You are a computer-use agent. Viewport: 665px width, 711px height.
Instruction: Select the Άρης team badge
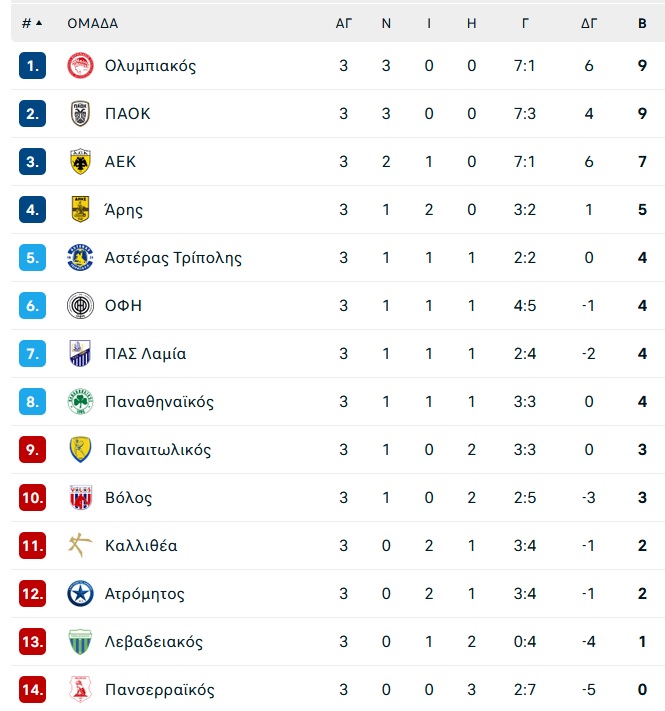pos(80,209)
